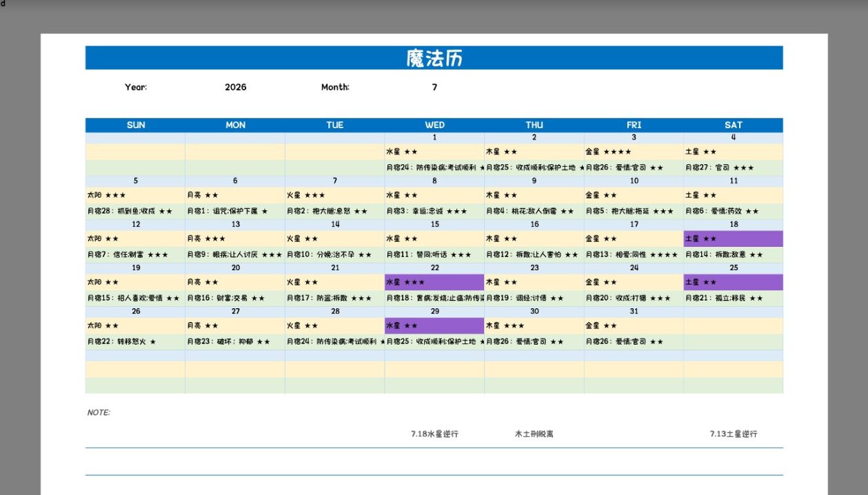
Task: Click the 魔法历 title banner
Action: (x=434, y=58)
